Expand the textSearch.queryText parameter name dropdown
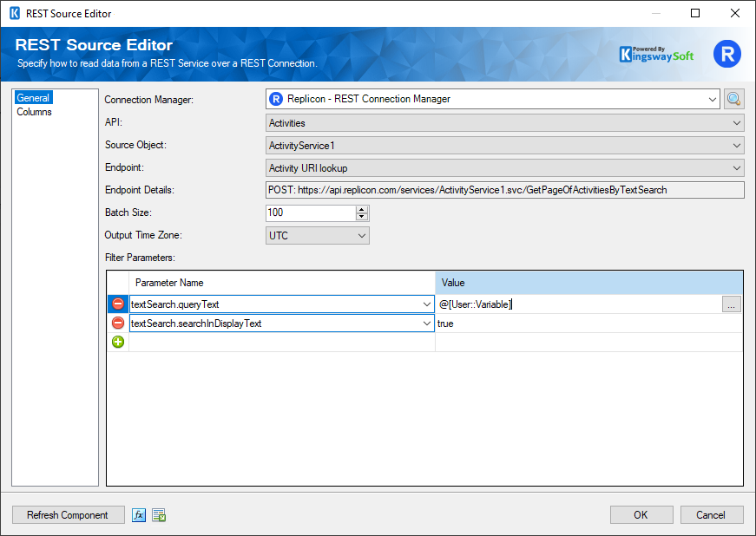756x536 pixels. (427, 304)
